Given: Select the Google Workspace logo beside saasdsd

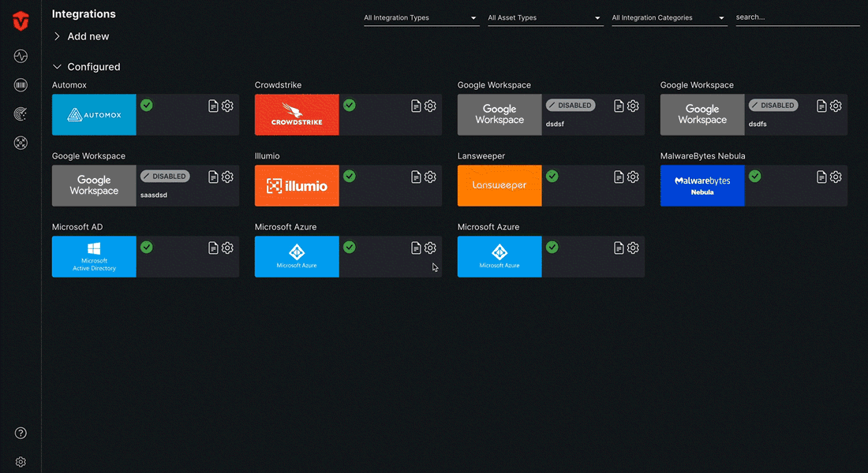Looking at the screenshot, I should pos(94,185).
